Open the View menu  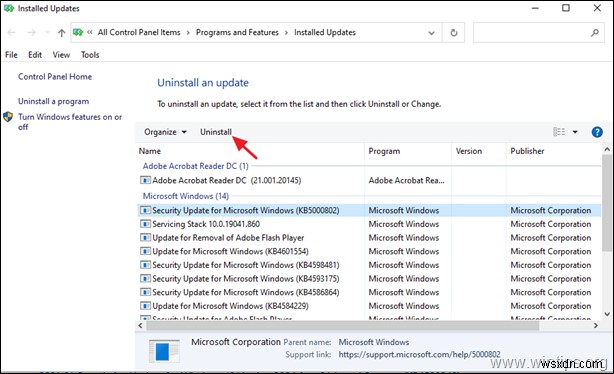pos(61,55)
